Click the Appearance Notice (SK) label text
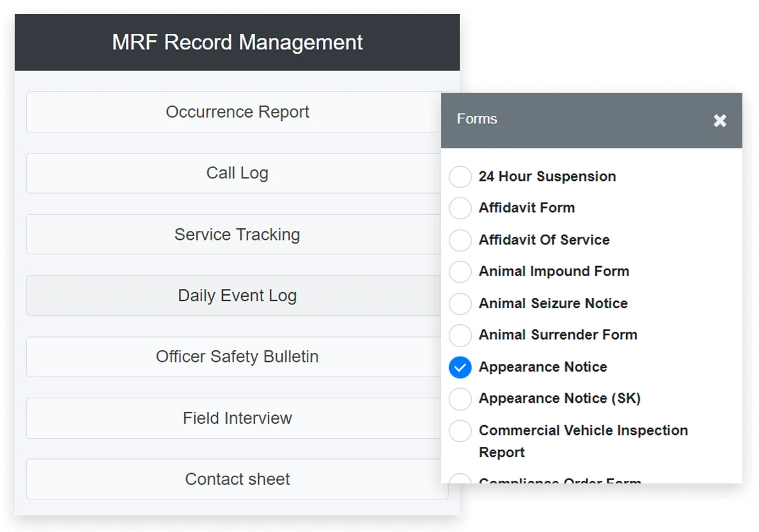This screenshot has height=532, width=759. (559, 398)
